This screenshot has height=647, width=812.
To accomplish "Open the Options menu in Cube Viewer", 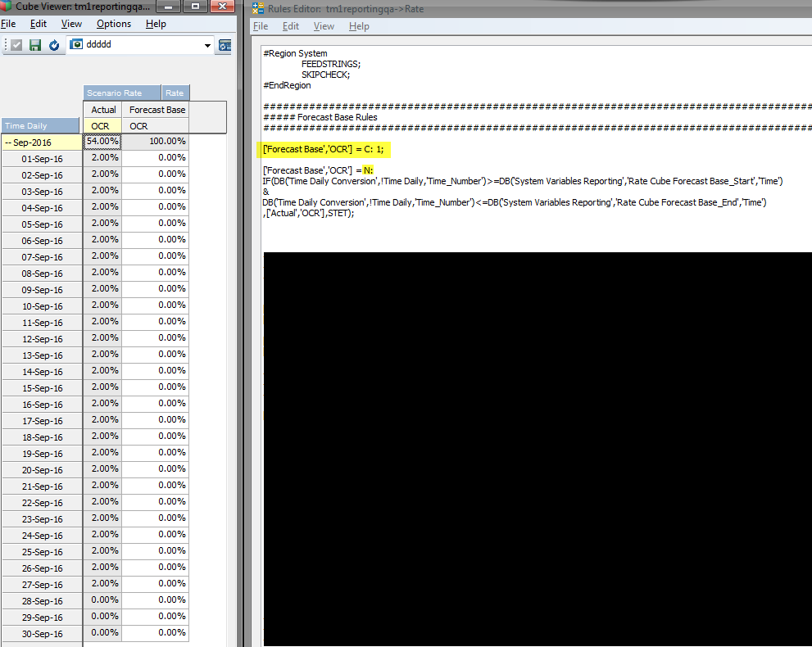I will (114, 24).
